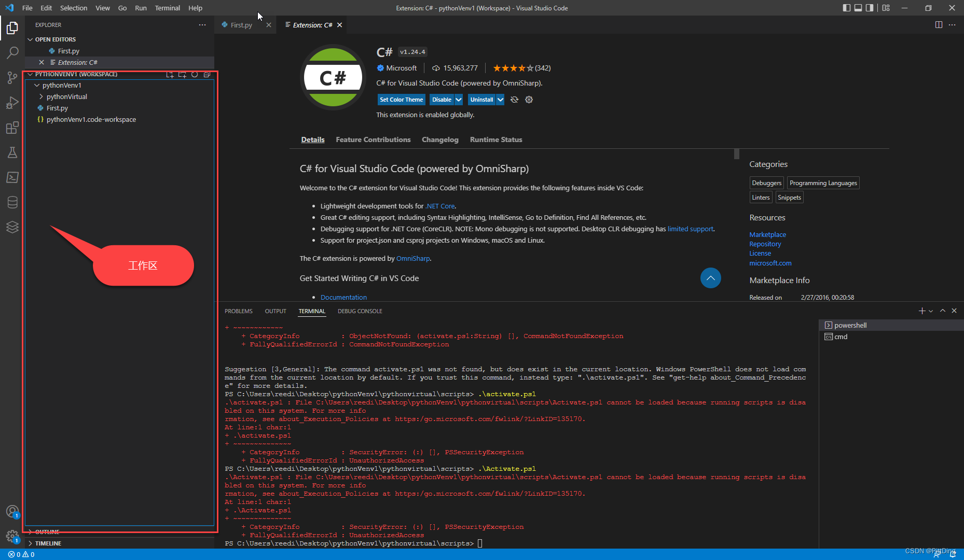Open Explorer views and more actions menu
Screen dimensions: 964x560
(202, 25)
